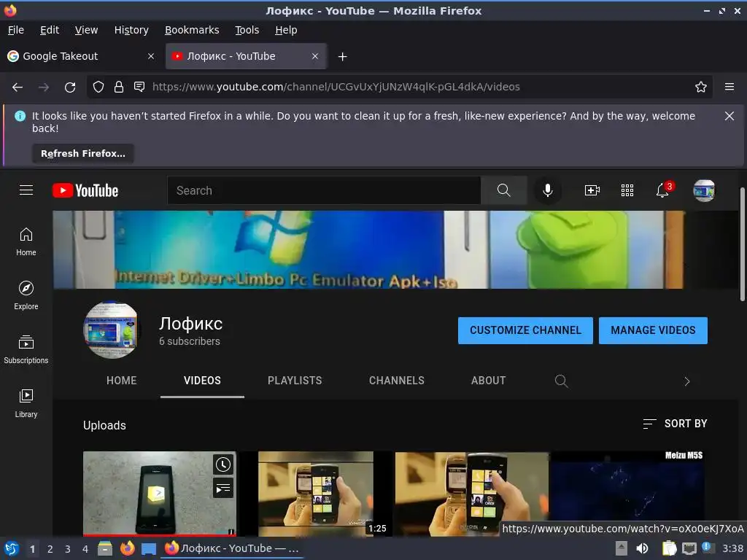The image size is (747, 560).
Task: Start voice search with the microphone
Action: 548,190
